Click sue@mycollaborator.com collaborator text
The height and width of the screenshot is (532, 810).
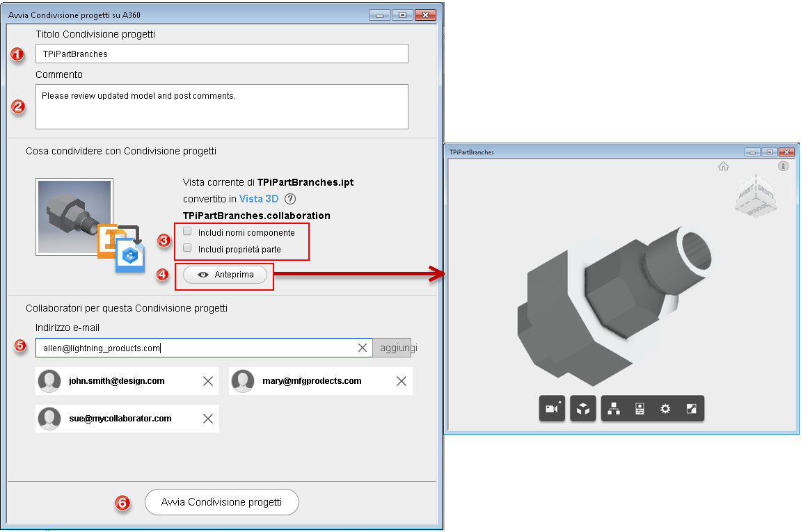tap(120, 419)
